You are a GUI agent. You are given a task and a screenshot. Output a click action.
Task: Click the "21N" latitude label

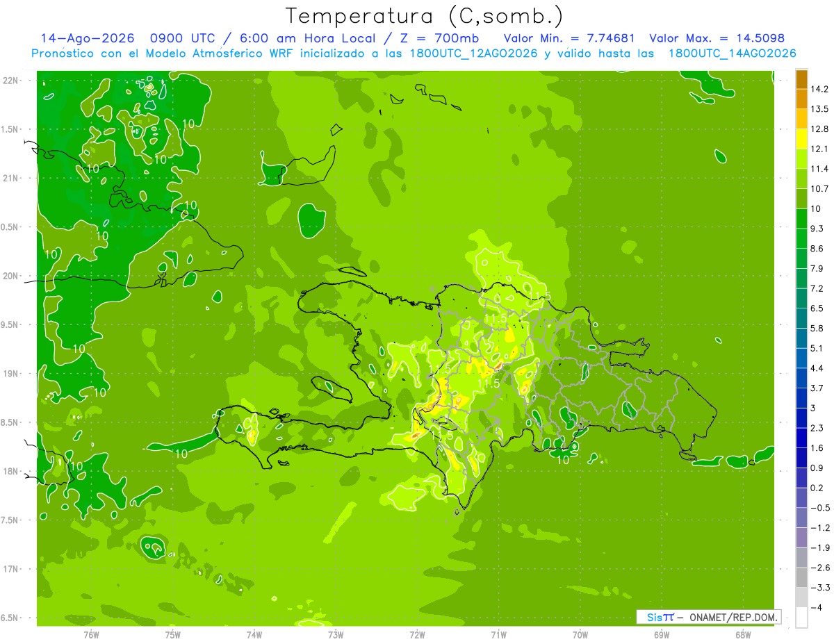pyautogui.click(x=11, y=178)
